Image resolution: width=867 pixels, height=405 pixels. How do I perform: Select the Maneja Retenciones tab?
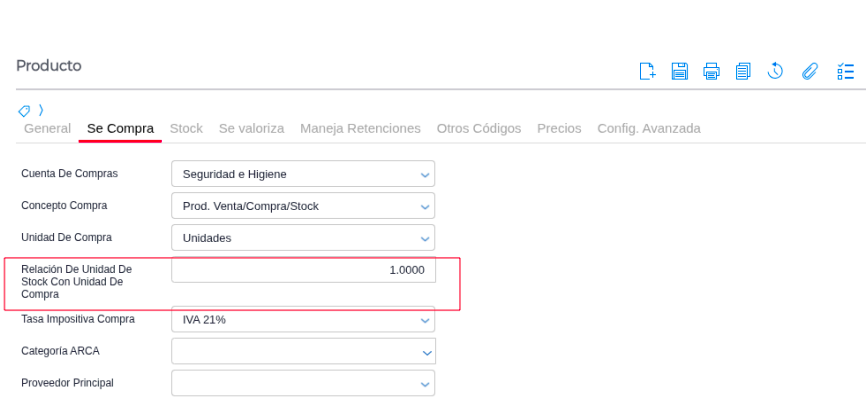click(360, 129)
